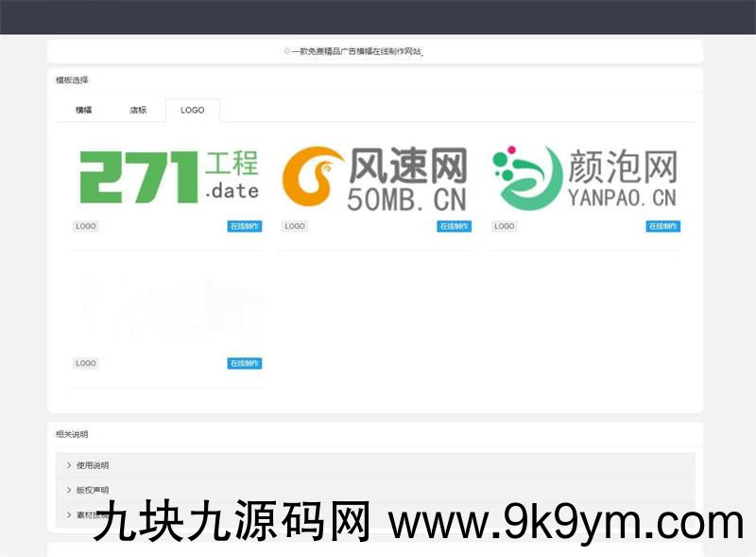Click the gray LOGO tag below 颜泡网
The width and height of the screenshot is (756, 557).
click(505, 227)
